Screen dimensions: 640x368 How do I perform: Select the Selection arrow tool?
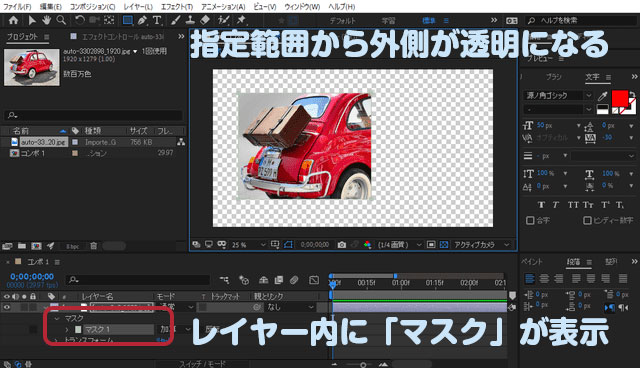tap(32, 20)
